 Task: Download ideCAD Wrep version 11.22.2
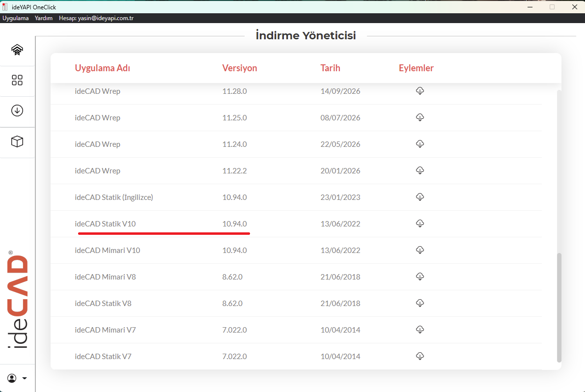[x=420, y=170]
